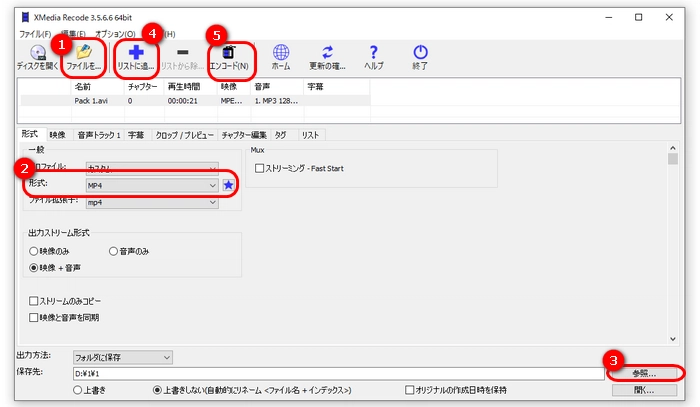Viewport: 700px width, 407px height.
Task: Expand the 出力方法 dropdown (フォルダに保存)
Action: coord(123,357)
